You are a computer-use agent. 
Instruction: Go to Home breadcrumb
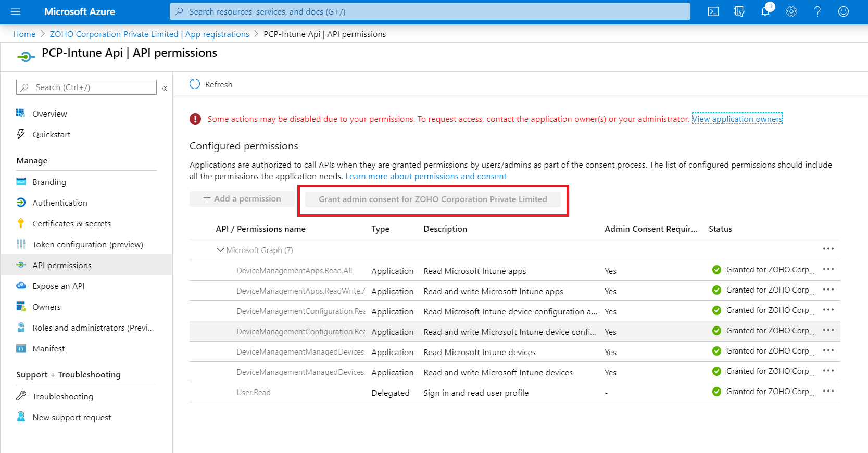(x=24, y=34)
